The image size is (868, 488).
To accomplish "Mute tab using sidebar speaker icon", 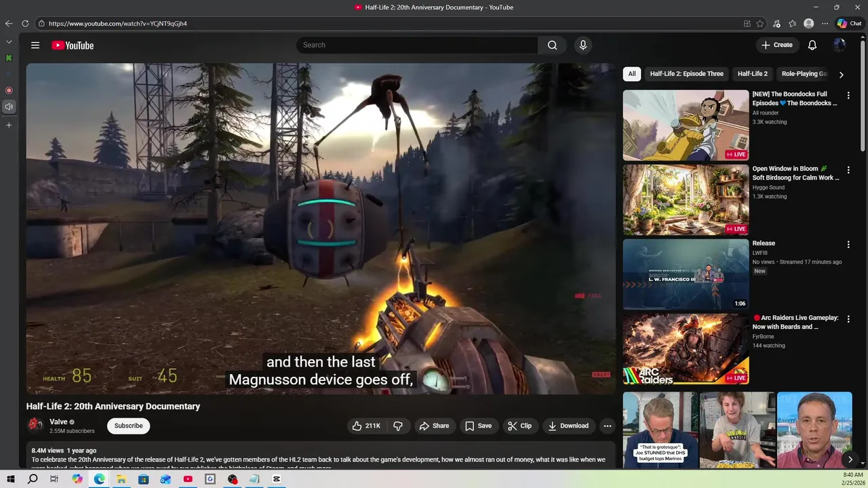I will (x=9, y=106).
